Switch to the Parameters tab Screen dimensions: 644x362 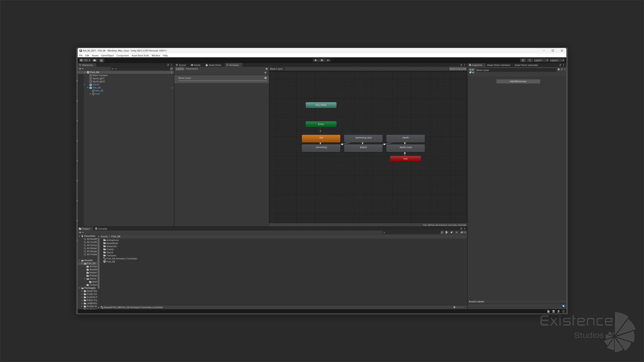click(192, 69)
